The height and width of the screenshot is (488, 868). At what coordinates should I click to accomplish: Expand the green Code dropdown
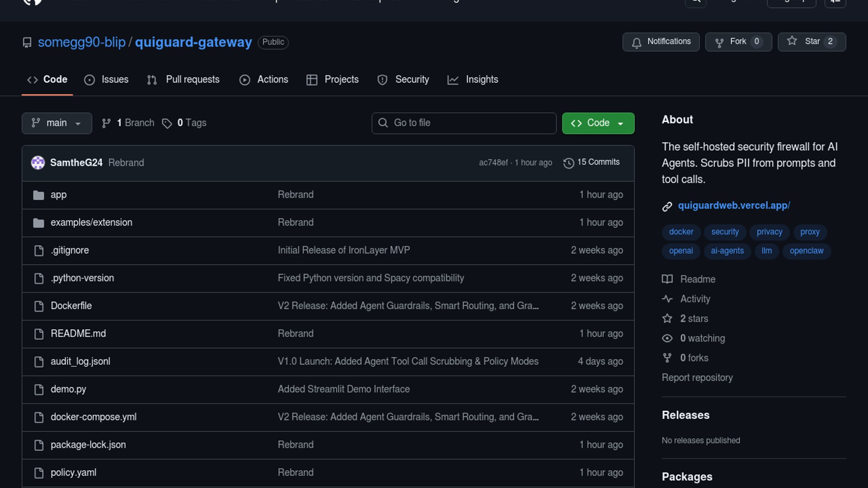point(598,123)
